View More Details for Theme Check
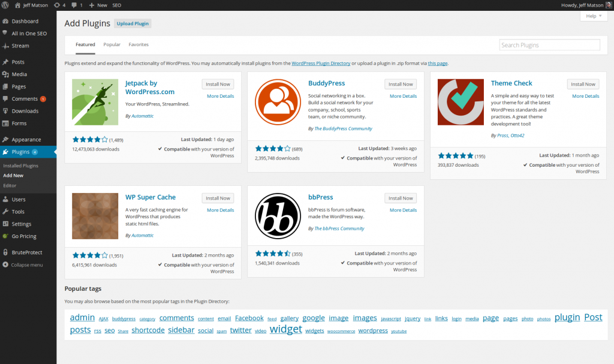The image size is (614, 364). (x=586, y=96)
